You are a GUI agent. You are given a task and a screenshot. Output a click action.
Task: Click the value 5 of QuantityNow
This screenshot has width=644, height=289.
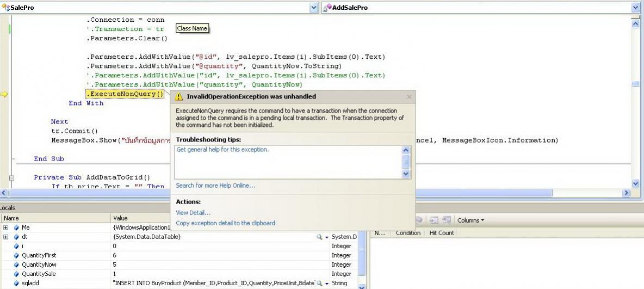tap(115, 265)
